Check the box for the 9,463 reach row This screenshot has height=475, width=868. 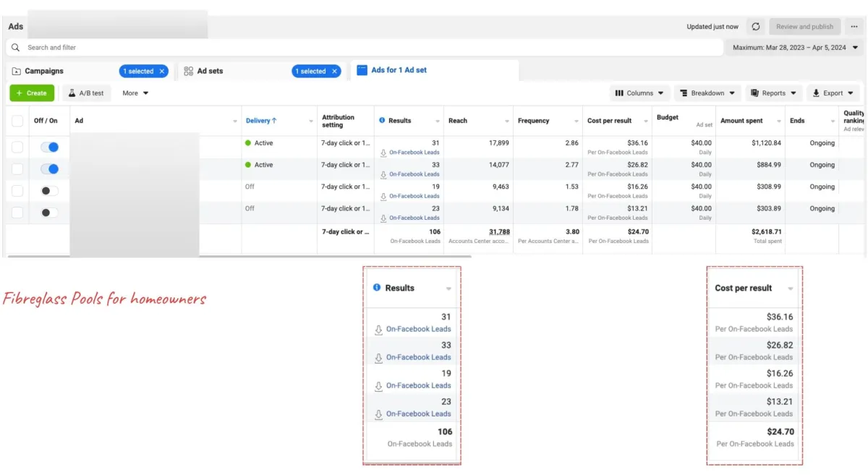(17, 191)
